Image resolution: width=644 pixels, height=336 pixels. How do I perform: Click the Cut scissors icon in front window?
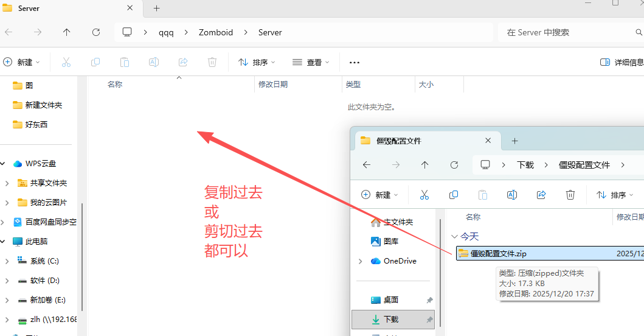(424, 195)
